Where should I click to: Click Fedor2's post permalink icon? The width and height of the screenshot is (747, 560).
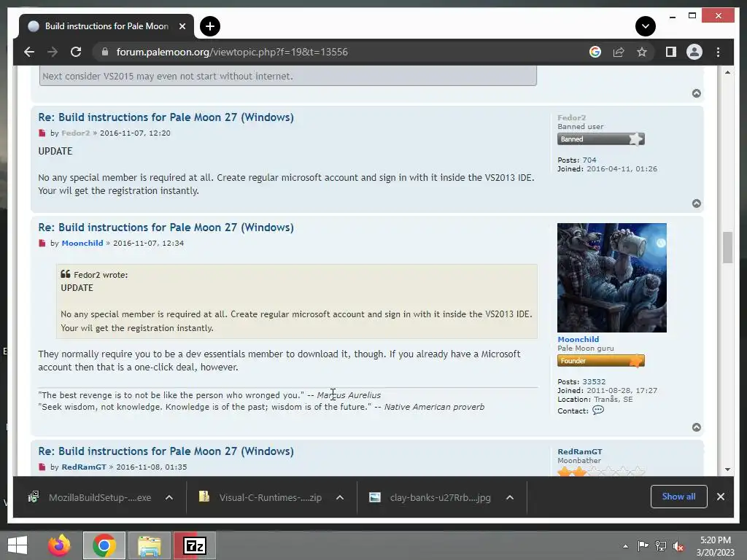(x=42, y=133)
